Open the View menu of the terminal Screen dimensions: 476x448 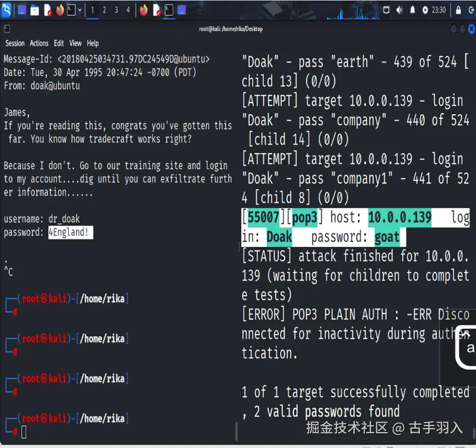(75, 43)
